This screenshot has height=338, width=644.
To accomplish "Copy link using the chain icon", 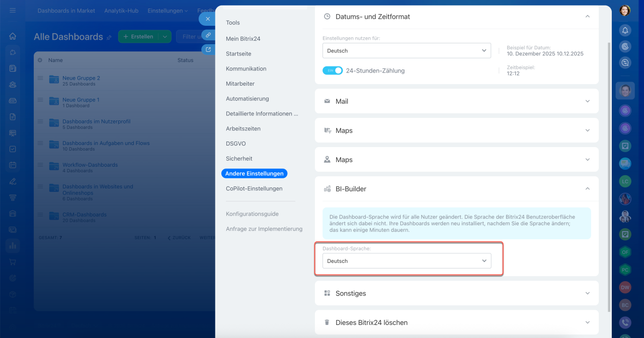I will [x=208, y=35].
